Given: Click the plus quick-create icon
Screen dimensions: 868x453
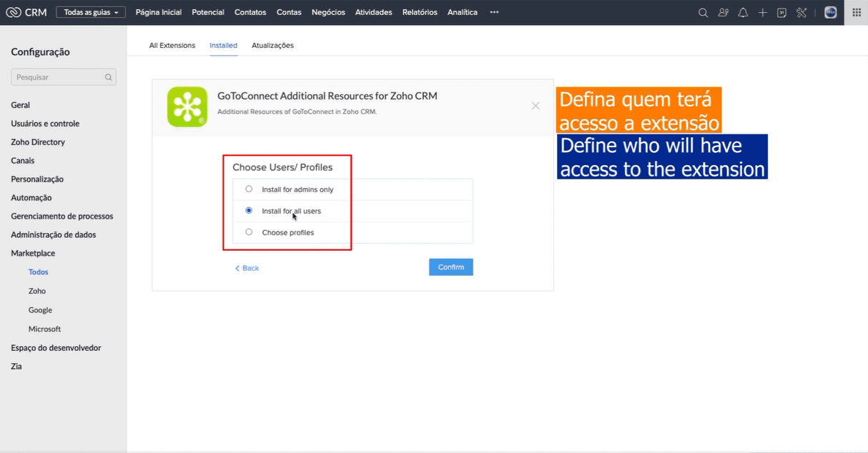Looking at the screenshot, I should coord(762,12).
